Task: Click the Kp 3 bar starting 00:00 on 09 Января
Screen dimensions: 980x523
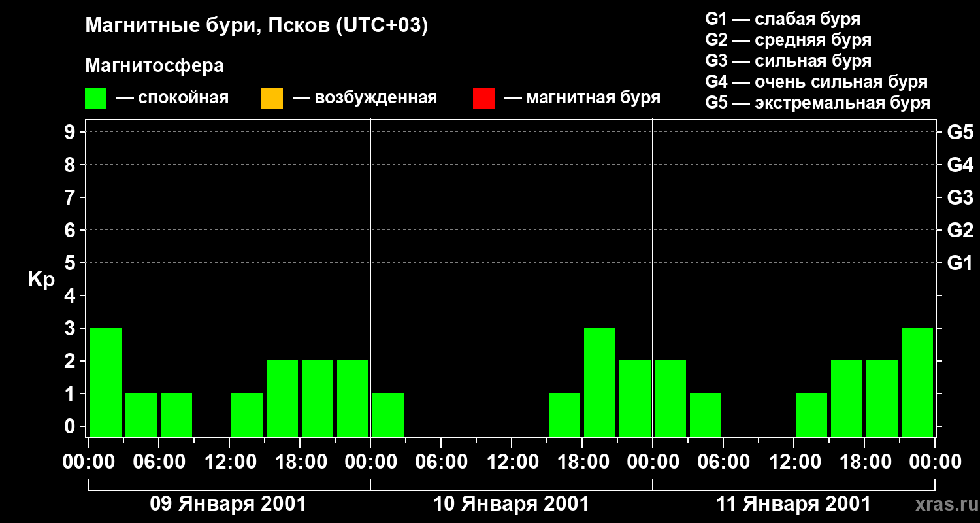Action: pos(106,382)
